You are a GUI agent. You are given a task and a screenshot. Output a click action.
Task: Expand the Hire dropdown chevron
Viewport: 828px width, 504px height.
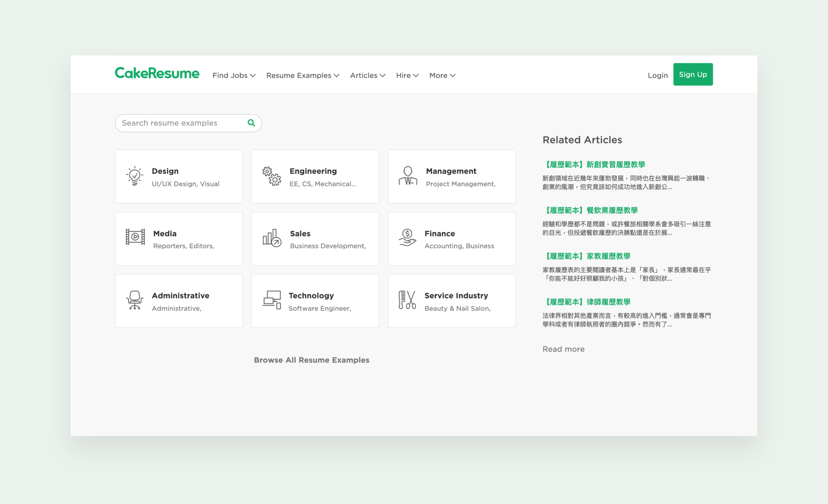click(416, 76)
